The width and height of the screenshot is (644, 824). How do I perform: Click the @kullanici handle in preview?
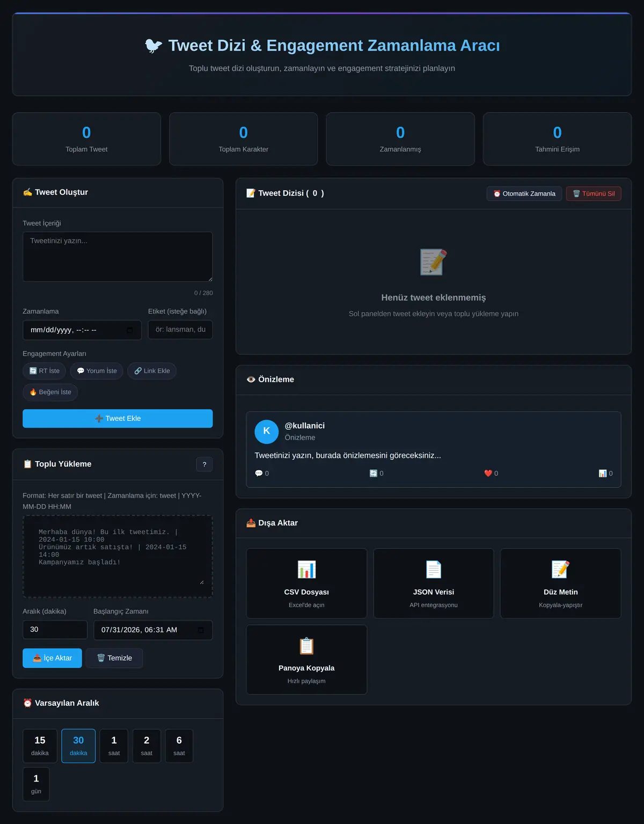tap(305, 426)
